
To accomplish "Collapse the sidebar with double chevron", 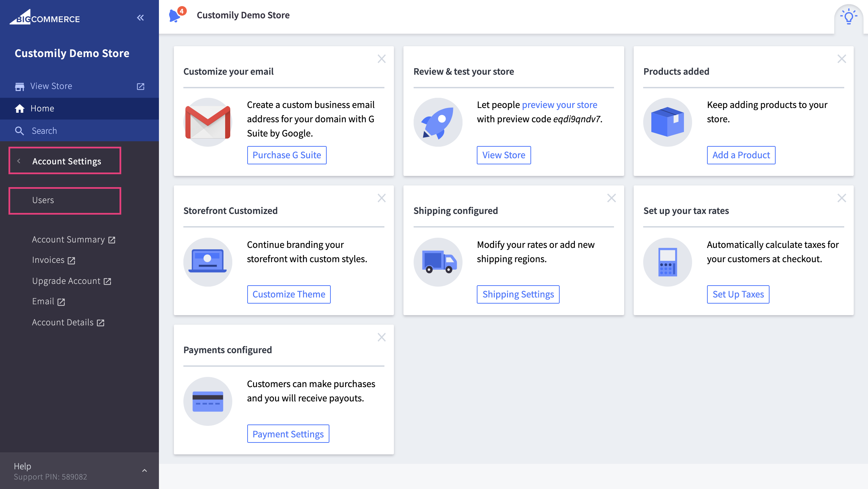I will [x=140, y=18].
